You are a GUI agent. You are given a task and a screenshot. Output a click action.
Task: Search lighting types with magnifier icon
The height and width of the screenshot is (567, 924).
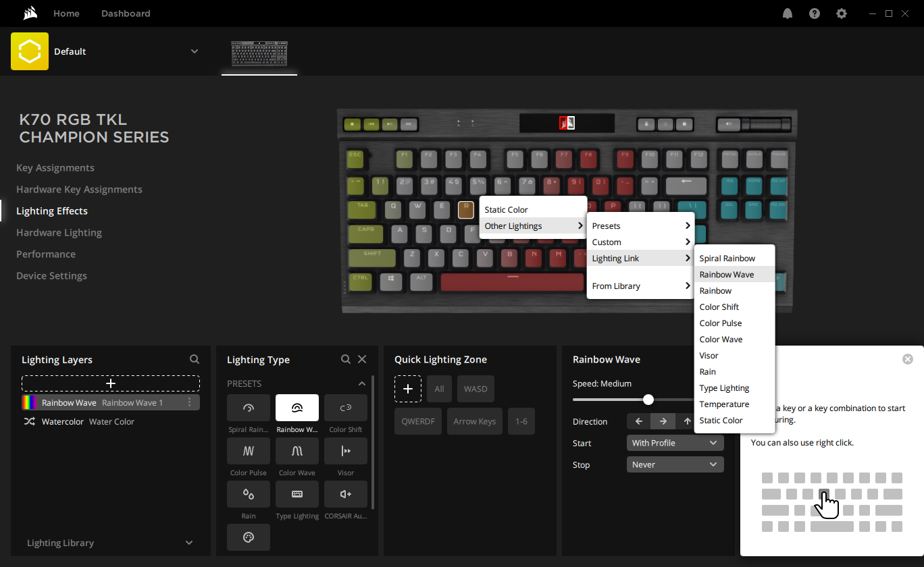[x=346, y=359]
